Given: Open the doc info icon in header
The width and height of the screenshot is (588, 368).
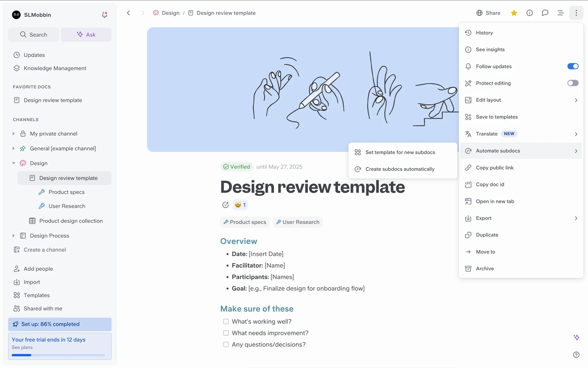Looking at the screenshot, I should point(530,13).
